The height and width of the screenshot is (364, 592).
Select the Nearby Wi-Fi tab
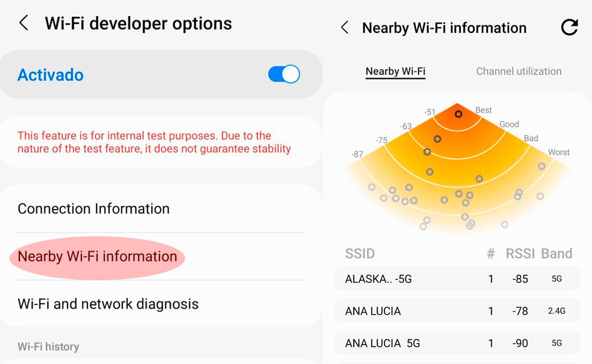(x=395, y=71)
